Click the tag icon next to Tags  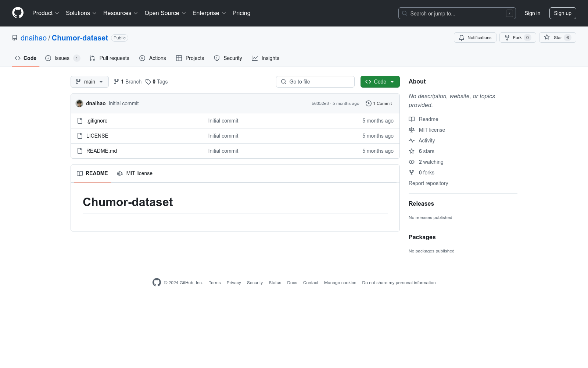[148, 82]
